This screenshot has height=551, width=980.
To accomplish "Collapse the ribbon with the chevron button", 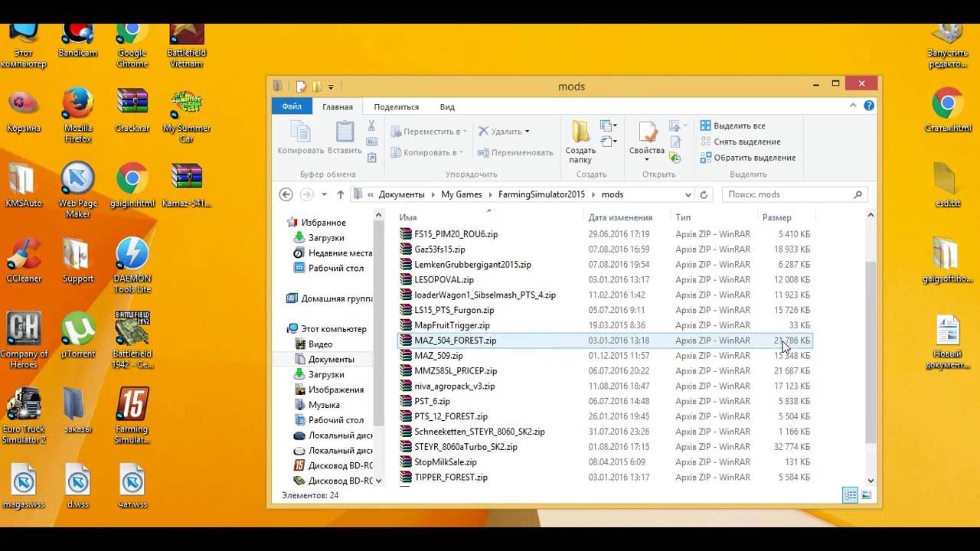I will click(854, 107).
